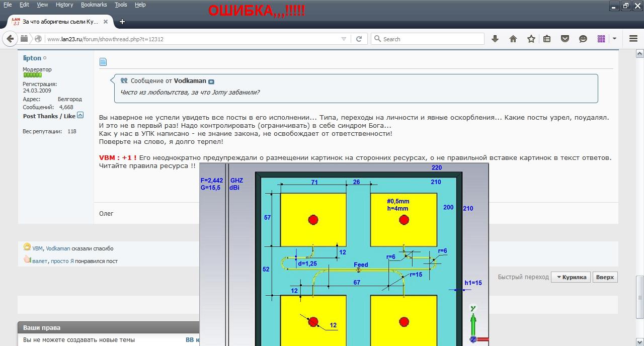Click the purple grid extension icon
644x346 pixels.
click(x=601, y=39)
